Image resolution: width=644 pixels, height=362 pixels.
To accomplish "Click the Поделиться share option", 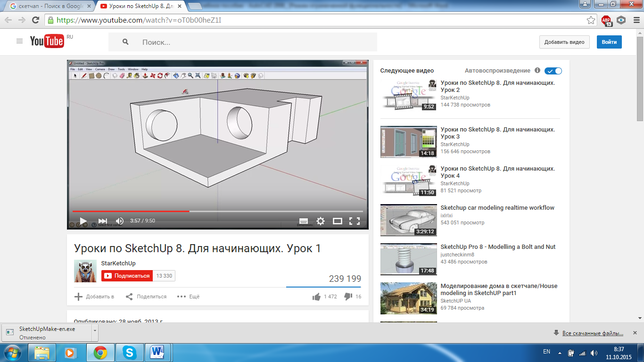I will 146,296.
